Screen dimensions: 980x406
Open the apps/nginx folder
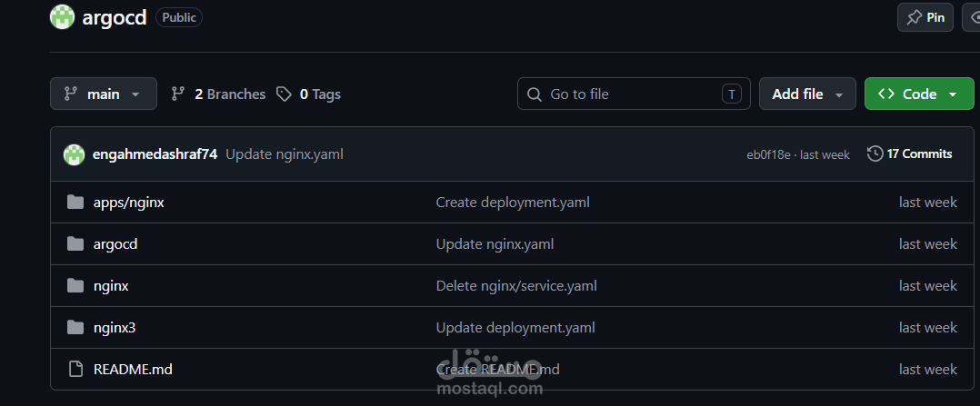click(x=129, y=203)
